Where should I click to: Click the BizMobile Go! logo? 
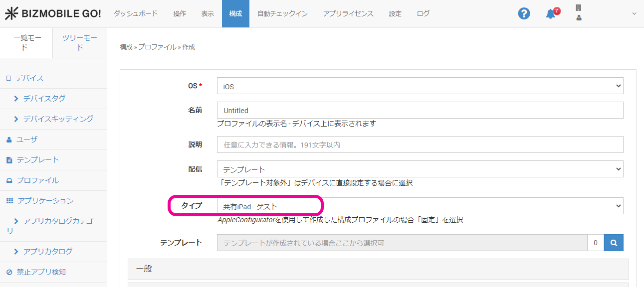pos(53,14)
